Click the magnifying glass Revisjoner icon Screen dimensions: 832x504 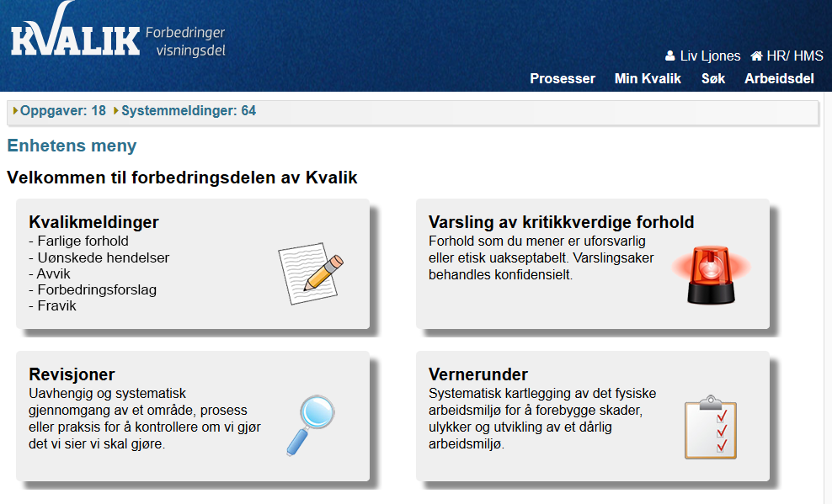coord(312,425)
